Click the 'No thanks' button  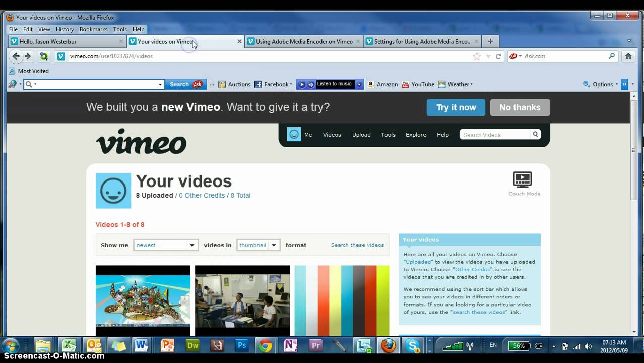tap(520, 107)
